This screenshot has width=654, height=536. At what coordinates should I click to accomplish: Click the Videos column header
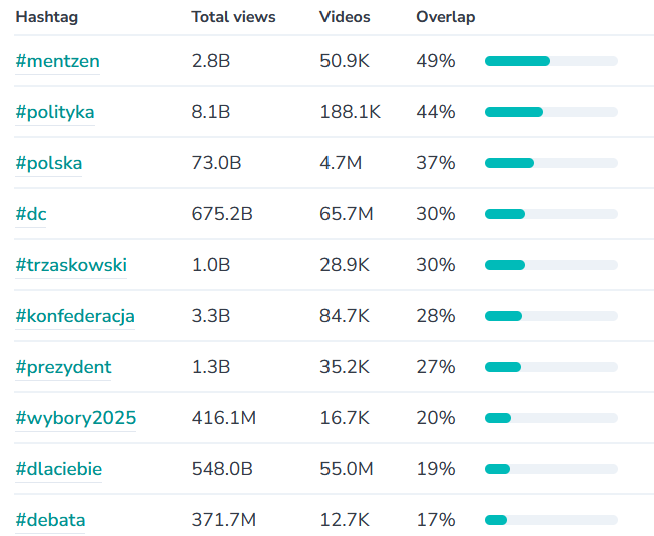pyautogui.click(x=344, y=17)
